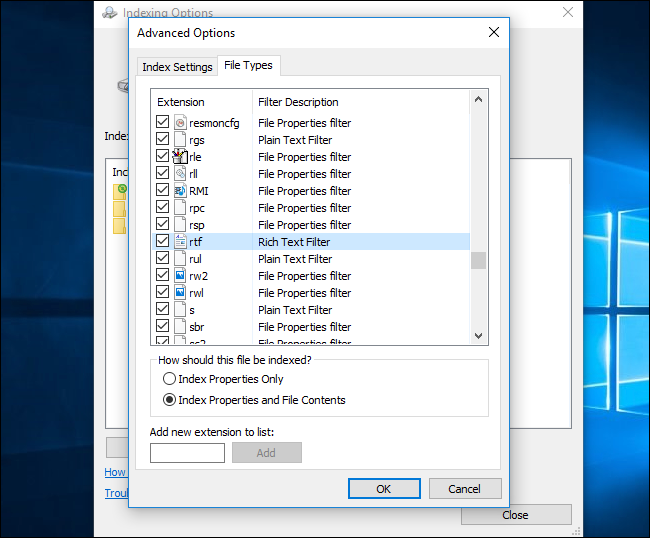
Task: Click the Cancel button
Action: [465, 489]
